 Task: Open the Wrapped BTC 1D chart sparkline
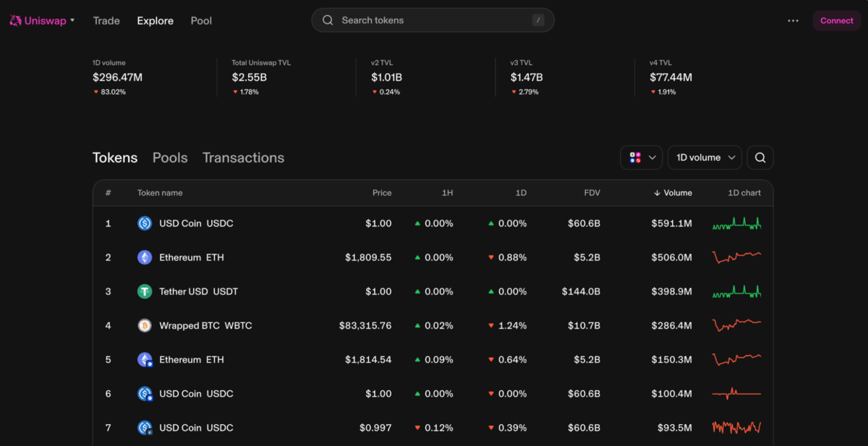[736, 325]
